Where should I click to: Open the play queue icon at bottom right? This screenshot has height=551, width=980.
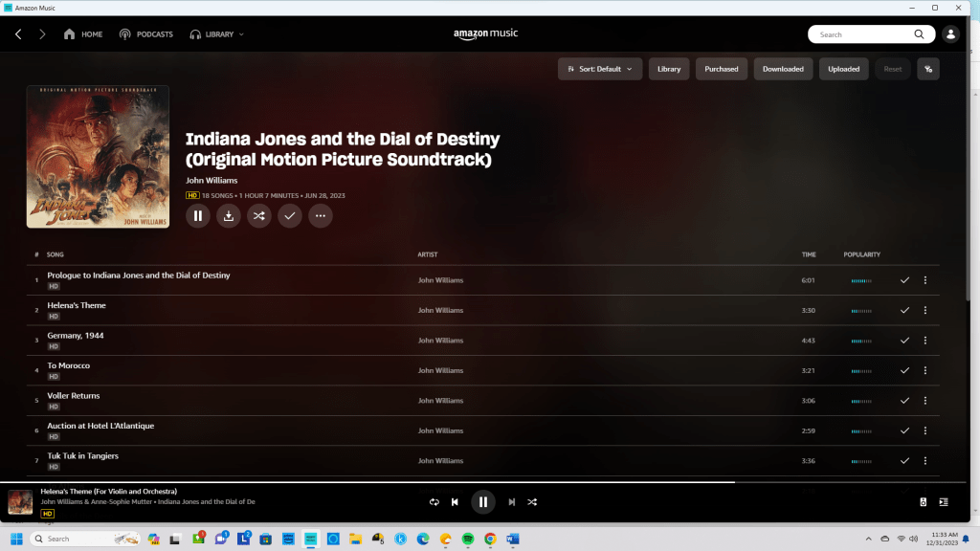944,502
